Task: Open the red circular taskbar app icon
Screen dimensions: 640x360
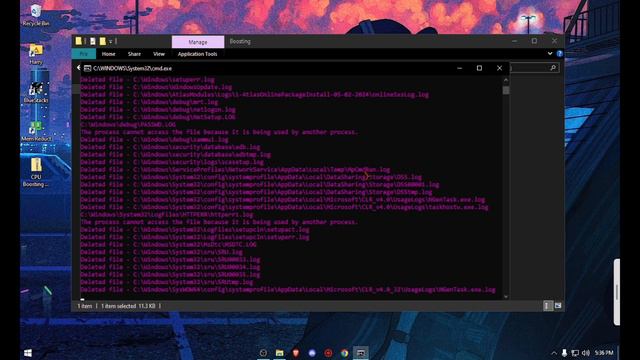Action: click(328, 353)
